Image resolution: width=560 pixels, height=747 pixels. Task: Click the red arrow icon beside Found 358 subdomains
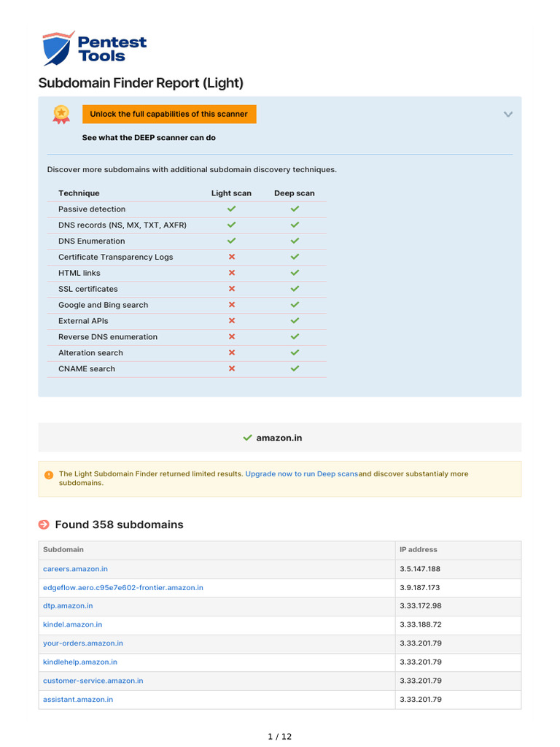click(x=44, y=525)
